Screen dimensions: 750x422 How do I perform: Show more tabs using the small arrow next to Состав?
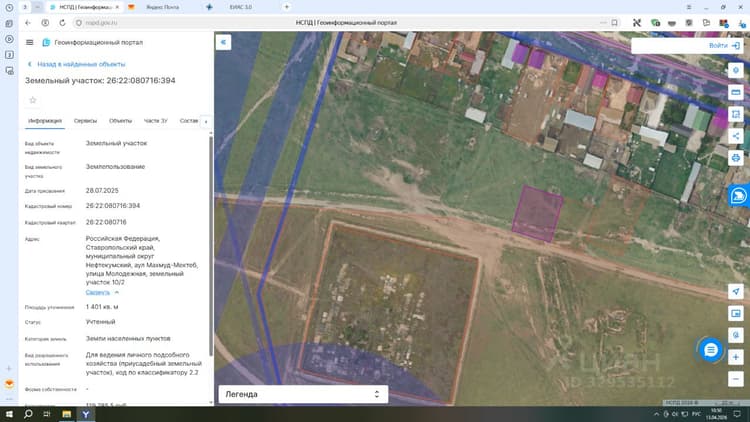(x=206, y=122)
